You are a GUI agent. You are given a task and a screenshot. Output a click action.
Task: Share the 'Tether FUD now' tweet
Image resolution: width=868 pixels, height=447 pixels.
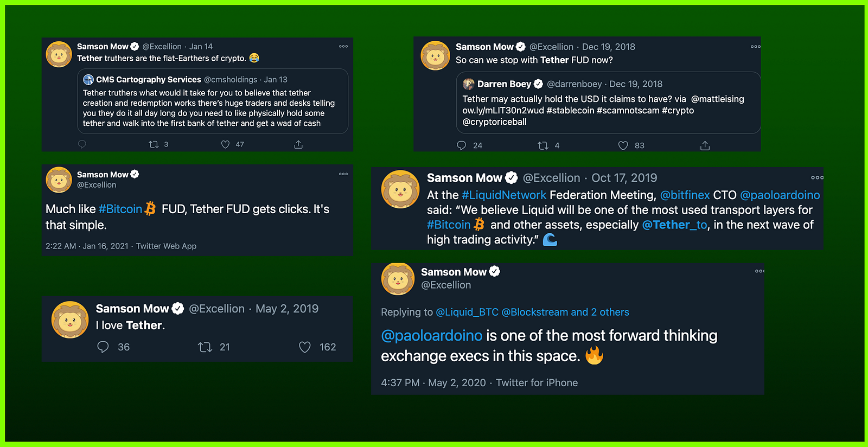click(x=705, y=145)
